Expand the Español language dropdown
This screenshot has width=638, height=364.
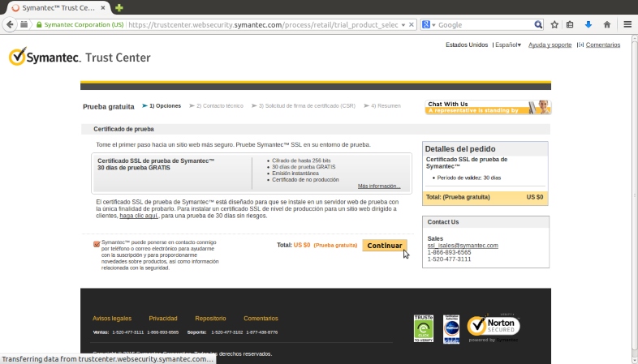508,45
